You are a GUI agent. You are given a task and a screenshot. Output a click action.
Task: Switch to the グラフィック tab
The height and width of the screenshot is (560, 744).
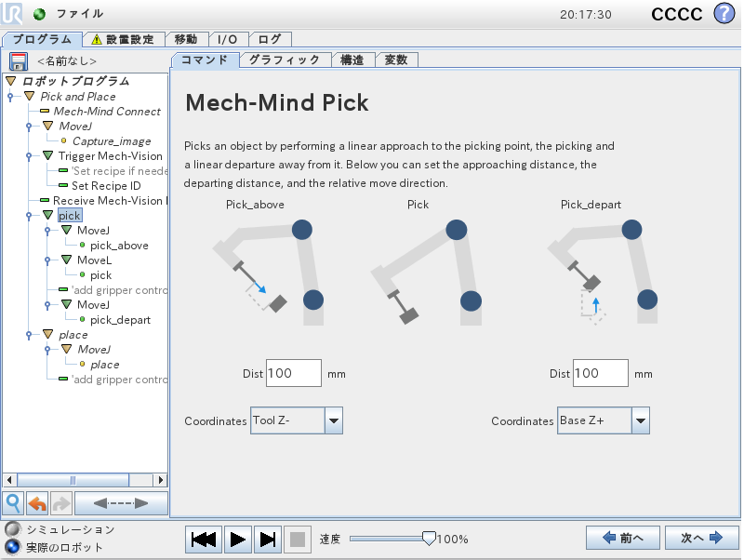pos(285,60)
